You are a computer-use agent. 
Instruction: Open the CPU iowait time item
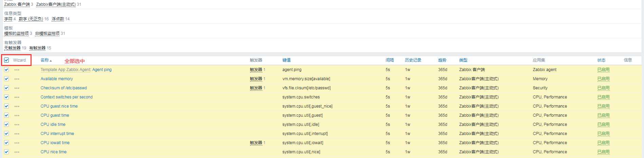55,143
